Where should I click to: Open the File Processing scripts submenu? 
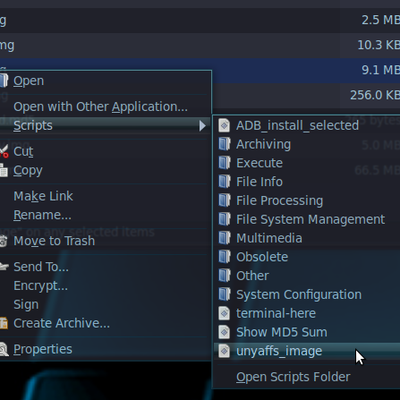point(279,201)
